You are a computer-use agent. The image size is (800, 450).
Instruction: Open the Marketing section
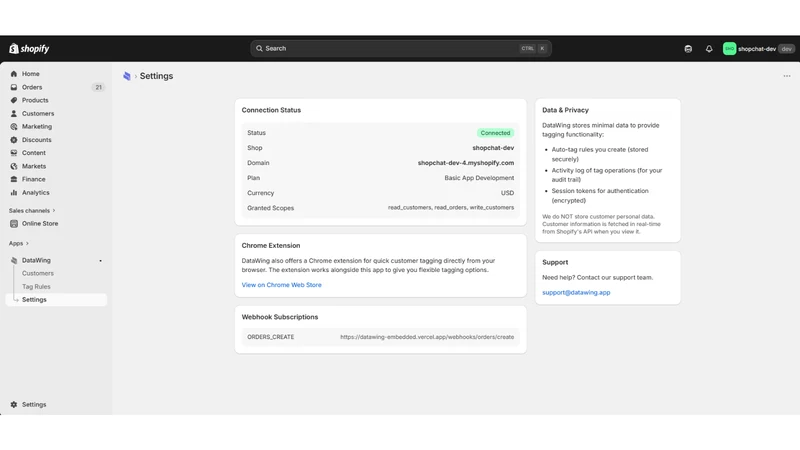click(x=37, y=127)
